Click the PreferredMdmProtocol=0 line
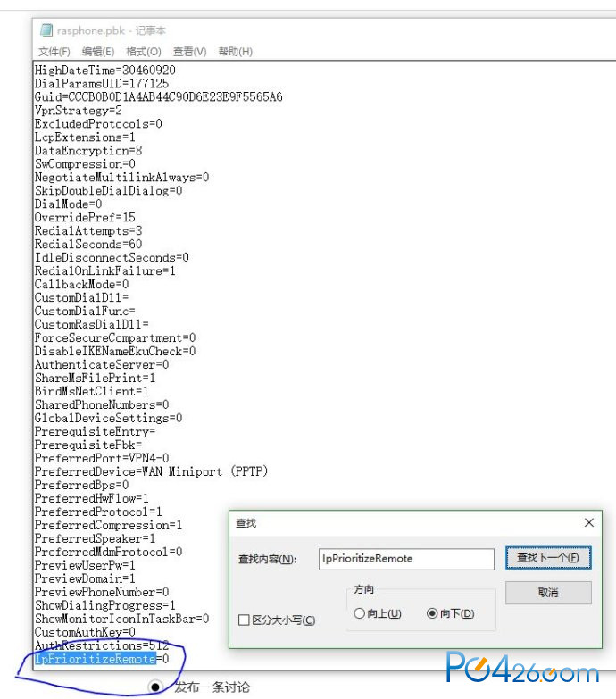The width and height of the screenshot is (616, 699). coord(108,552)
